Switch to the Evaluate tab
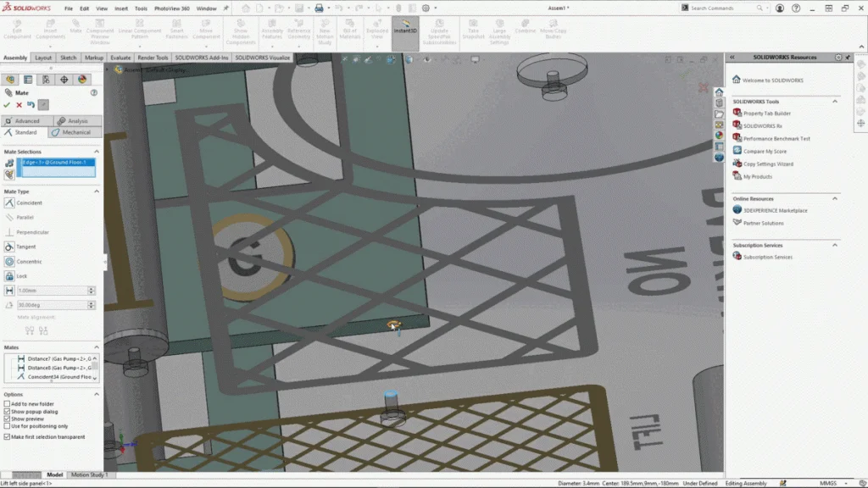The height and width of the screenshot is (488, 868). click(120, 58)
